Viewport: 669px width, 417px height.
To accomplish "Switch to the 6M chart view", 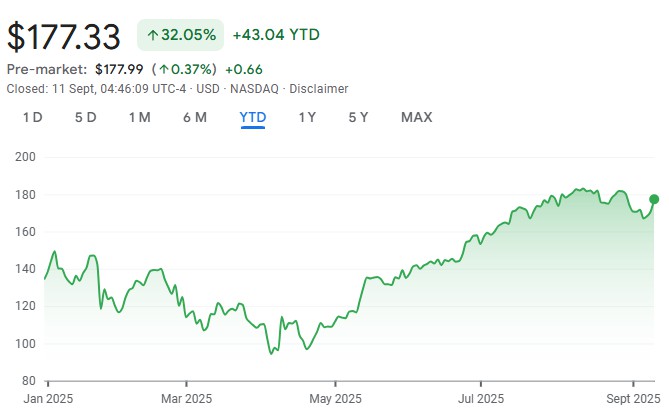I will [x=194, y=117].
